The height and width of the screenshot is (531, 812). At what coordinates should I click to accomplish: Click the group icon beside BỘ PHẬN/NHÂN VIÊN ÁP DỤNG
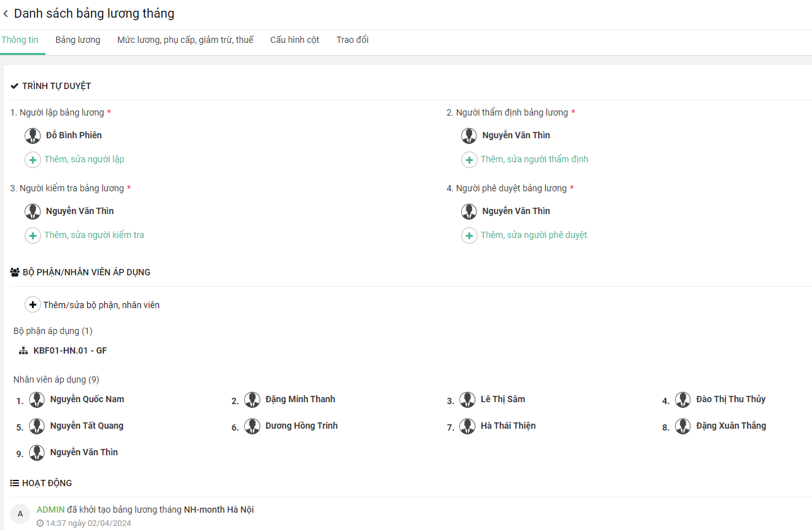(15, 272)
